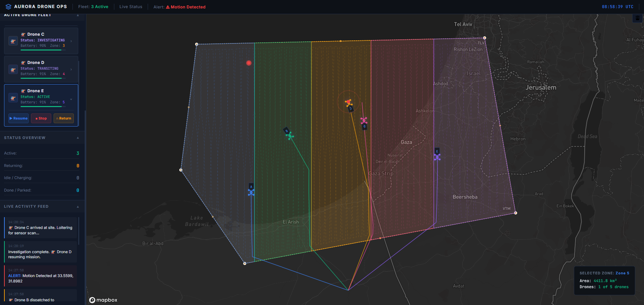Viewport: 644px width, 305px height.
Task: Click the Aurora Drone Ops layers logo icon
Action: click(x=8, y=7)
